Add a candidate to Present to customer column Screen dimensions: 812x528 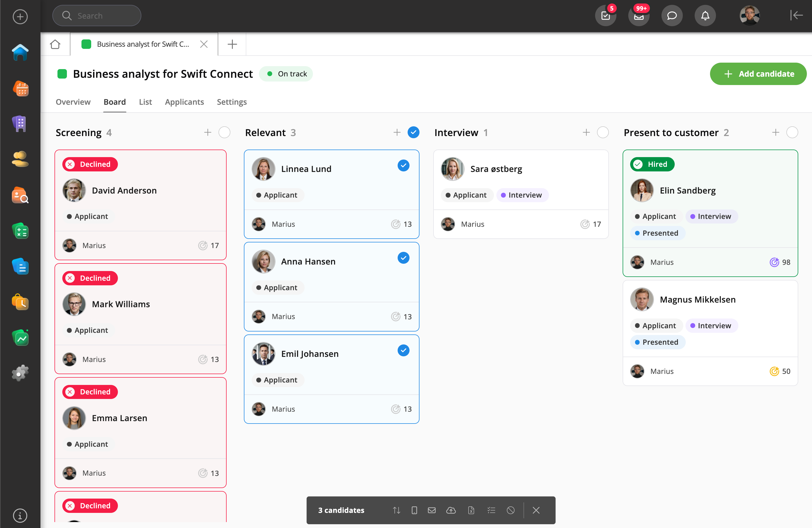[776, 133]
